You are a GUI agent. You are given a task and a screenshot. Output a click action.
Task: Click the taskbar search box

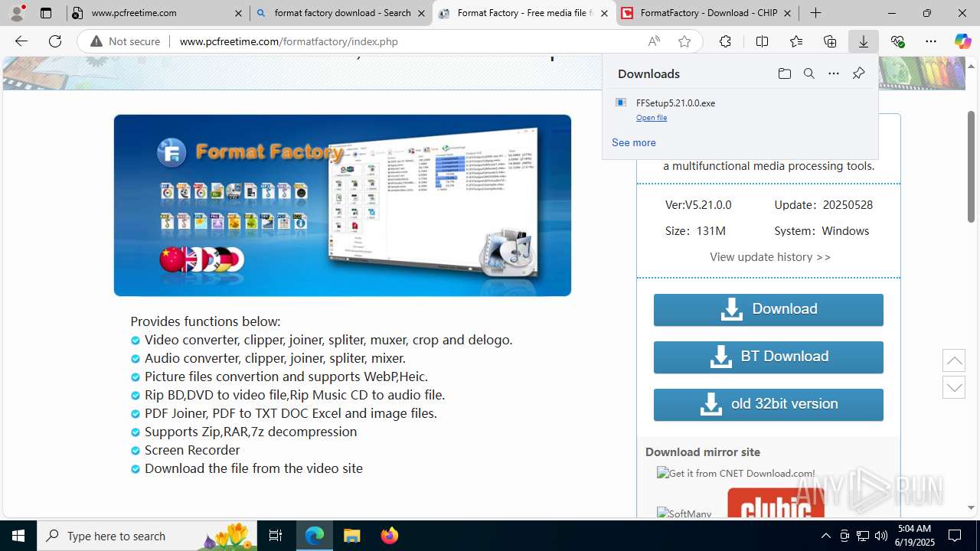(148, 536)
